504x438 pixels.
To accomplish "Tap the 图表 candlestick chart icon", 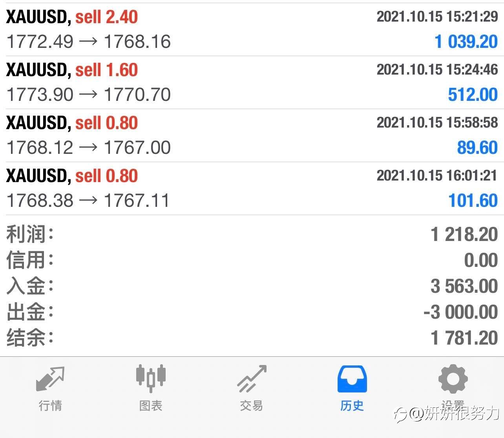I will pos(151,379).
